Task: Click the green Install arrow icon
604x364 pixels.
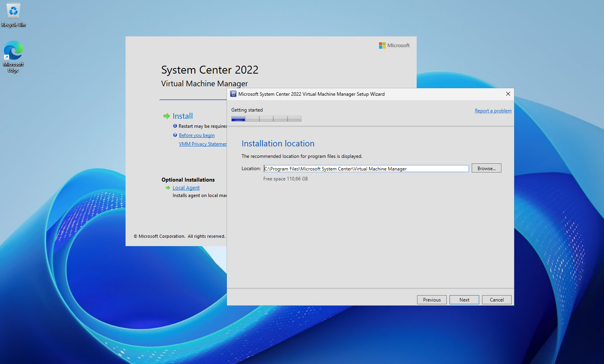Action: tap(166, 116)
